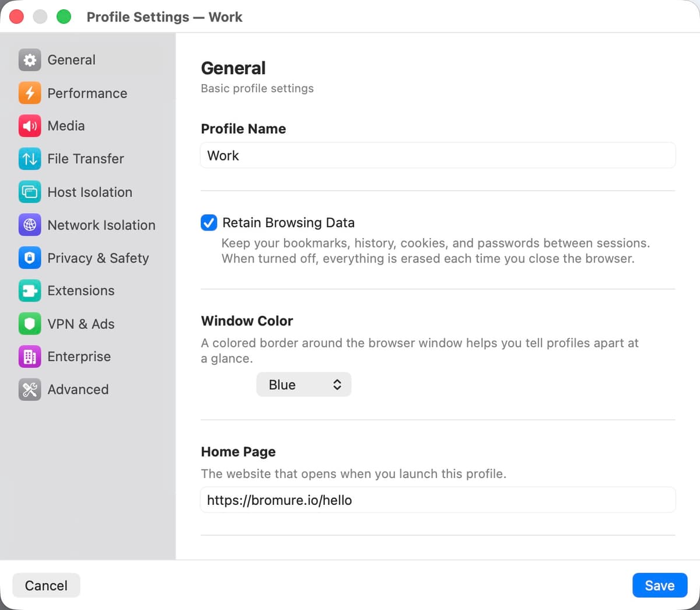The height and width of the screenshot is (610, 700).
Task: Click the VPN & Ads shield icon
Action: 30,324
